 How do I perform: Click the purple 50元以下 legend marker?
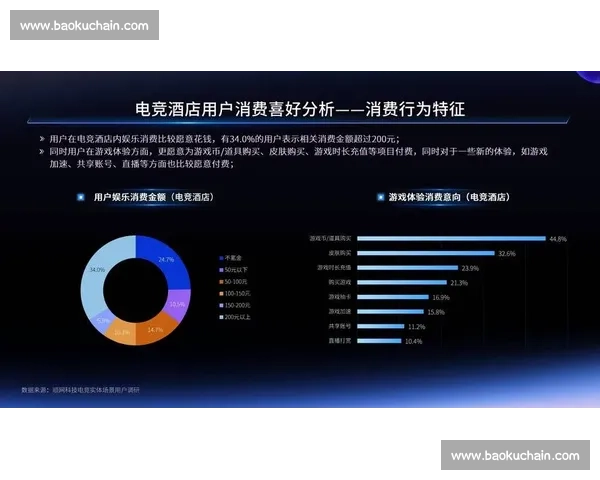(221, 270)
